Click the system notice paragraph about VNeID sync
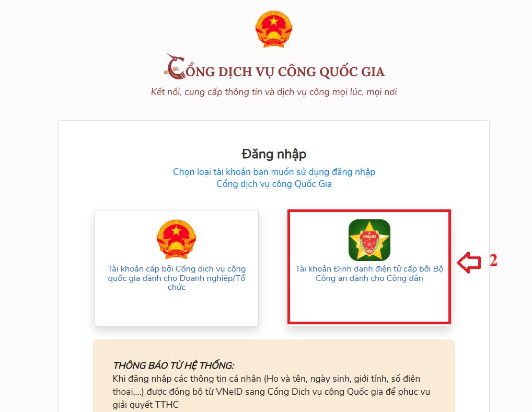The height and width of the screenshot is (412, 532). coord(271,392)
